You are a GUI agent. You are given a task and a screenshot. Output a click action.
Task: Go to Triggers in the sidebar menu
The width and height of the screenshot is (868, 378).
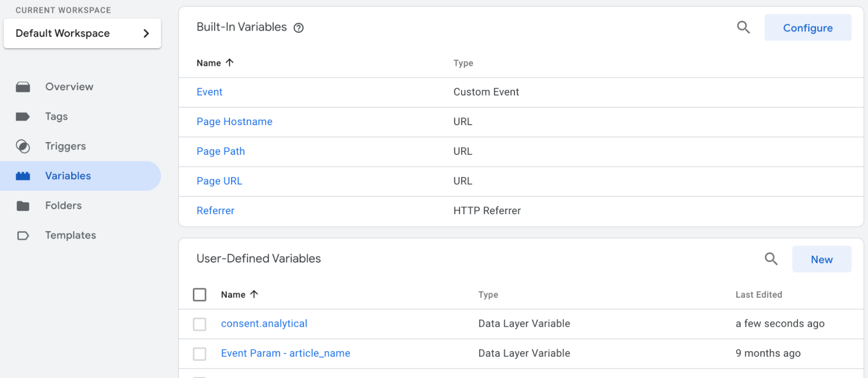66,146
